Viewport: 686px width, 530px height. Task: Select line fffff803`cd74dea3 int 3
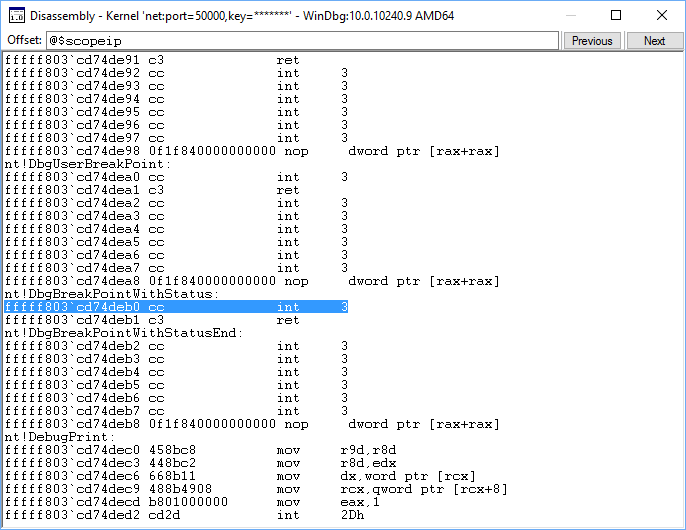point(176,216)
